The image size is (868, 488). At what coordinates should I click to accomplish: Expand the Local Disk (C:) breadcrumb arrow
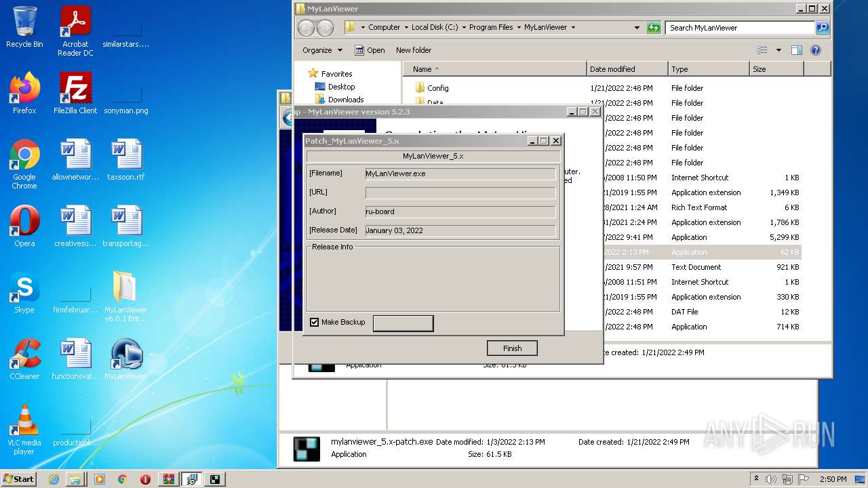click(x=464, y=28)
